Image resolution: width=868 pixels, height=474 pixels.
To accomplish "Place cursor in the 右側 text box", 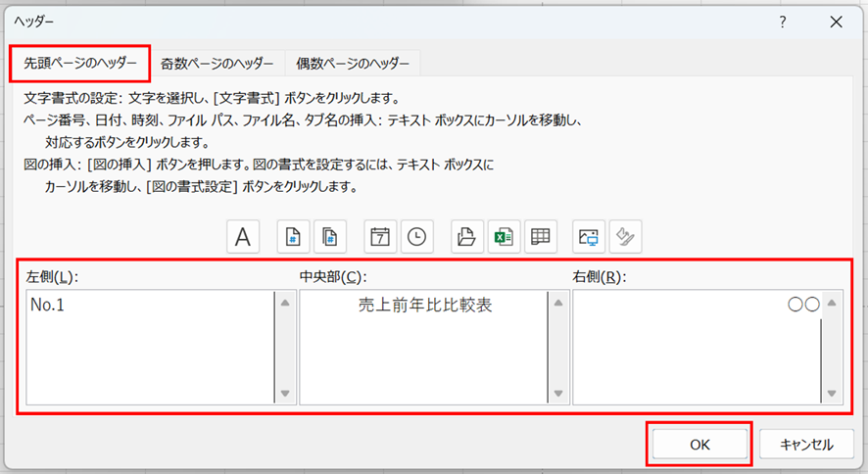I will [696, 348].
